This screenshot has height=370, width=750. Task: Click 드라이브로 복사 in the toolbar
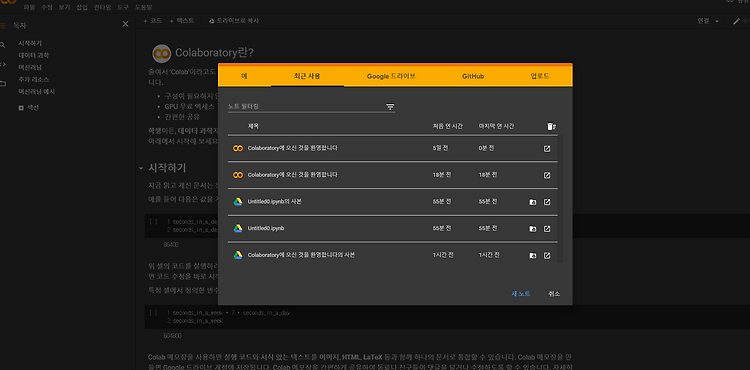point(234,21)
